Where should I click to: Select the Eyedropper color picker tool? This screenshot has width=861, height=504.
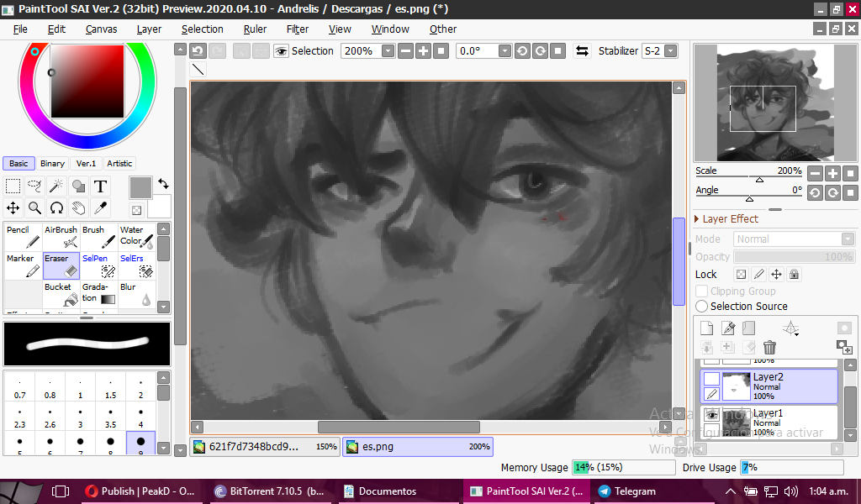[x=101, y=207]
